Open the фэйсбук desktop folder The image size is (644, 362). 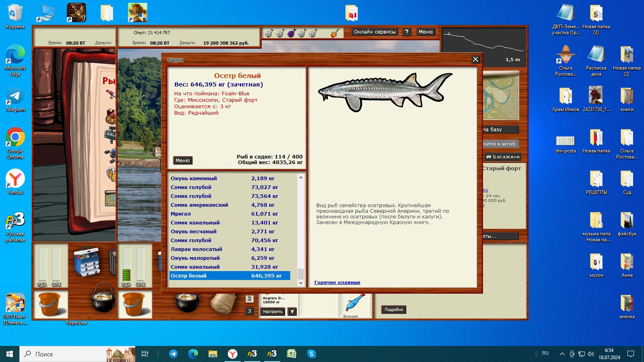point(627,224)
